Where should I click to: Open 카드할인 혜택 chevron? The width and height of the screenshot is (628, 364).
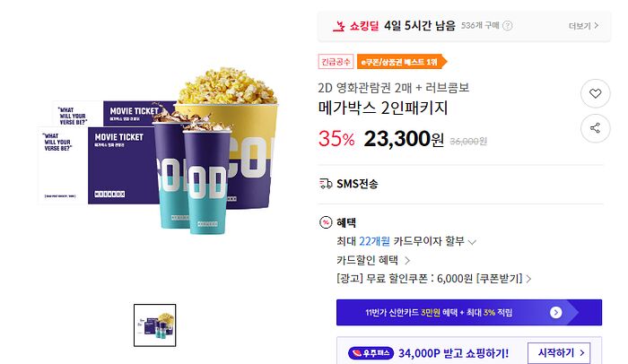[x=407, y=261]
